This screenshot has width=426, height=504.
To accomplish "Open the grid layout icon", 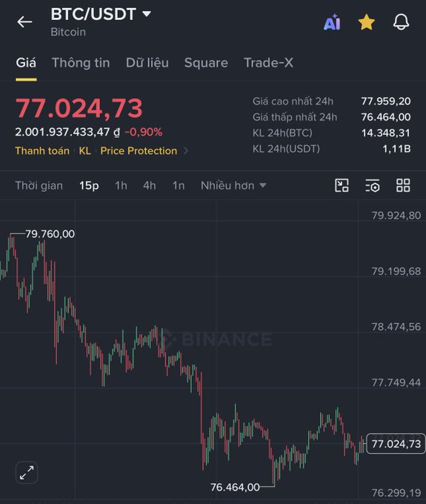I will pyautogui.click(x=403, y=185).
